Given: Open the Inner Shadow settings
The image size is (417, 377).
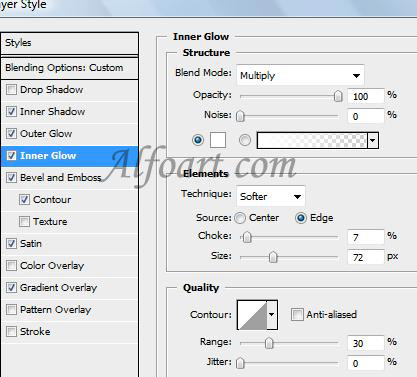Looking at the screenshot, I should [53, 112].
